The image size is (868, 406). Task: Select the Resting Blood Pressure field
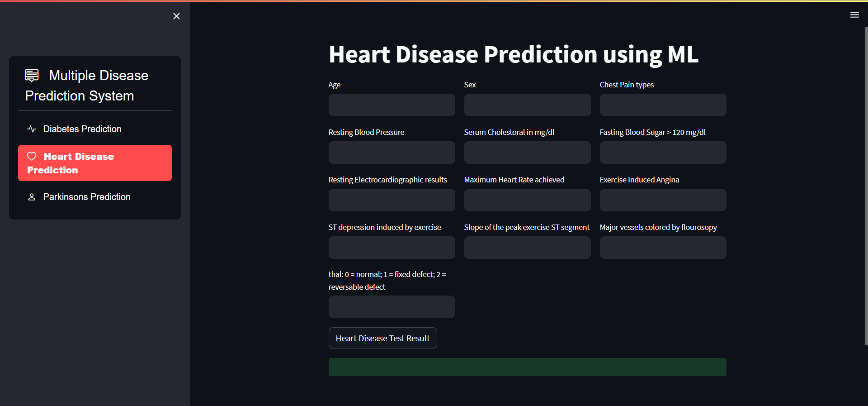pyautogui.click(x=392, y=153)
